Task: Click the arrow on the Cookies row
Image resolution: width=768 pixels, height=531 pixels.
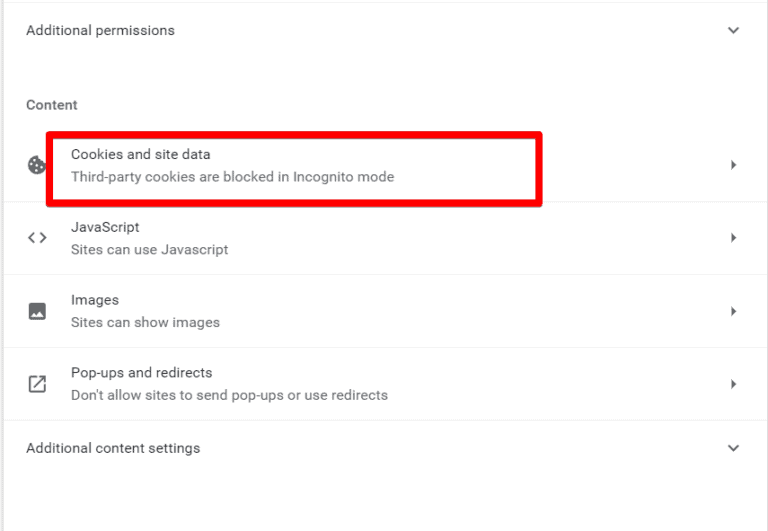Action: coord(733,165)
